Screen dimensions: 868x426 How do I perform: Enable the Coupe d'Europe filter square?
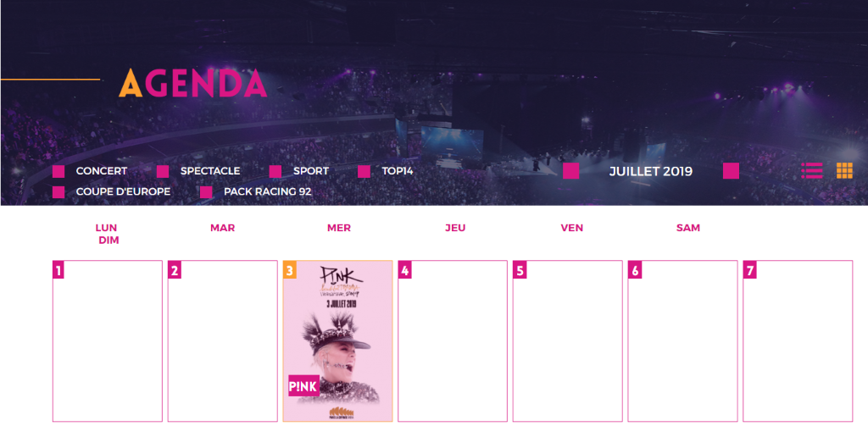(x=58, y=192)
